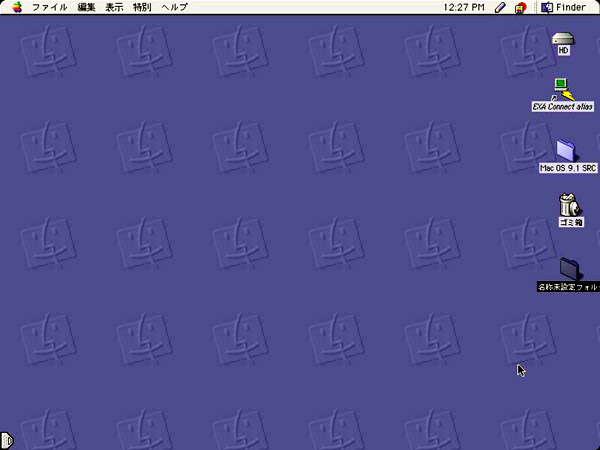Open the 表示 (View) menu
Screen dimensions: 600x450
[x=115, y=7]
